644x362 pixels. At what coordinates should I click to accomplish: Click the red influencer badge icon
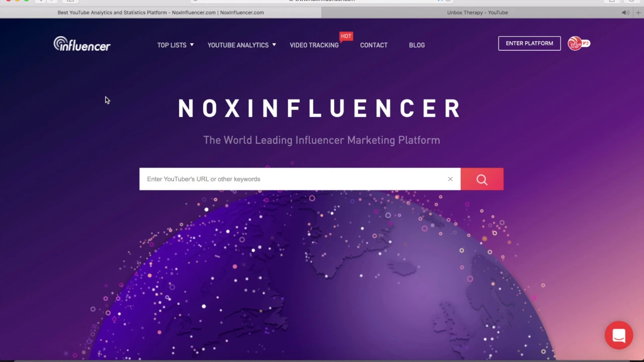click(x=579, y=44)
